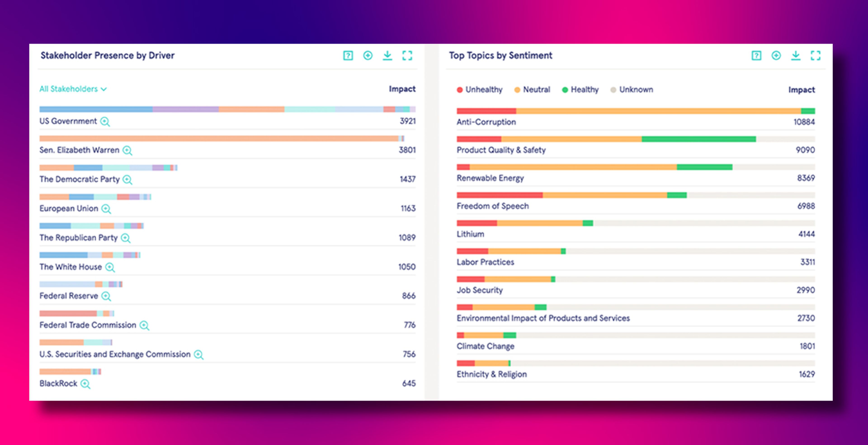Zoom into Federal Trade Commission details
868x445 pixels.
point(144,325)
